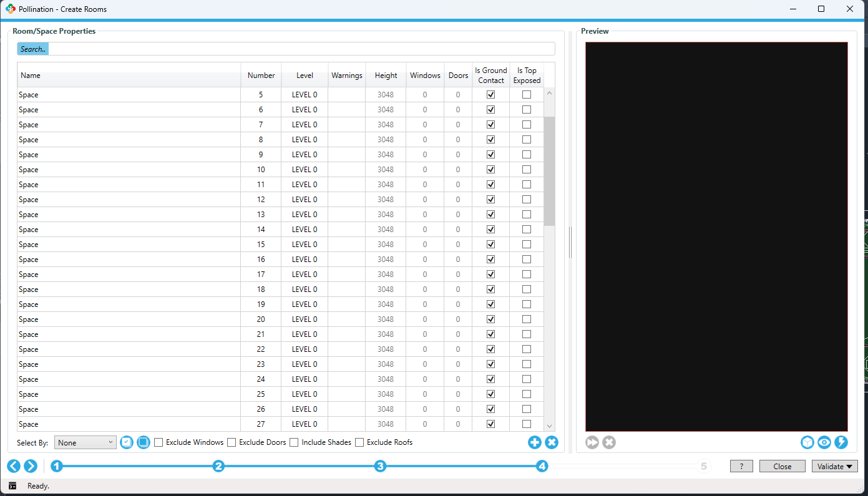Expand the Validate dropdown button
The width and height of the screenshot is (868, 496).
[x=834, y=466]
